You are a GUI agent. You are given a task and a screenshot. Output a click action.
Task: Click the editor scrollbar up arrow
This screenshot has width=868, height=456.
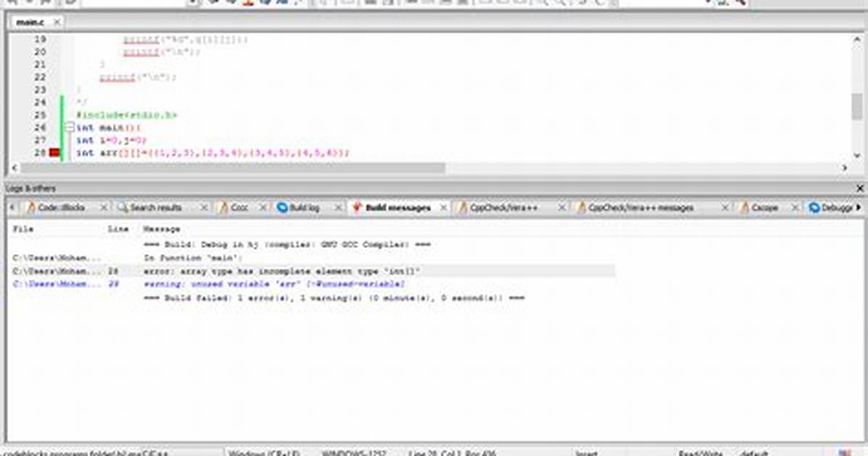[x=857, y=39]
